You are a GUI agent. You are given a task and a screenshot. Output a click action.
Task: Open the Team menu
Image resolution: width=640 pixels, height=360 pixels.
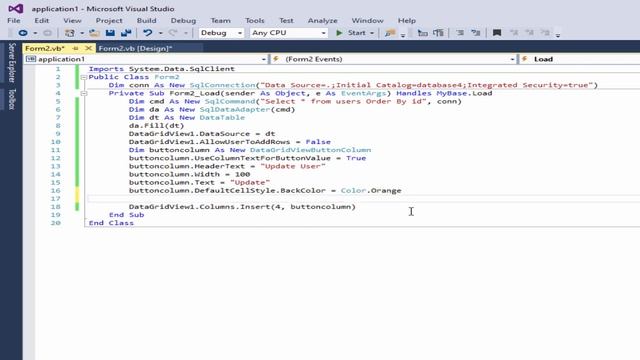coord(220,20)
